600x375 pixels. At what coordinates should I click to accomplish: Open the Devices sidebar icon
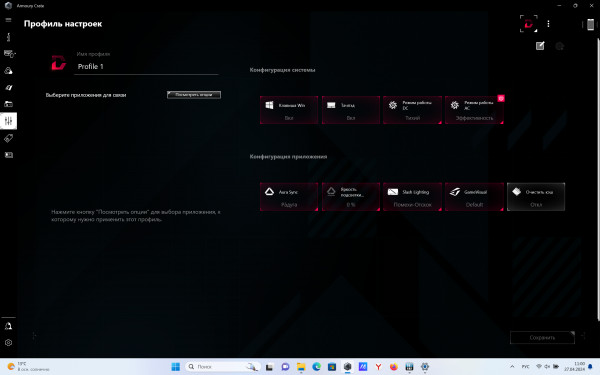9,54
